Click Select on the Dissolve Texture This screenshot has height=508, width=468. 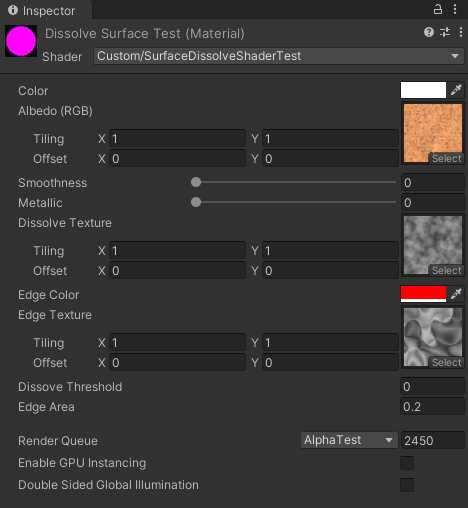446,270
